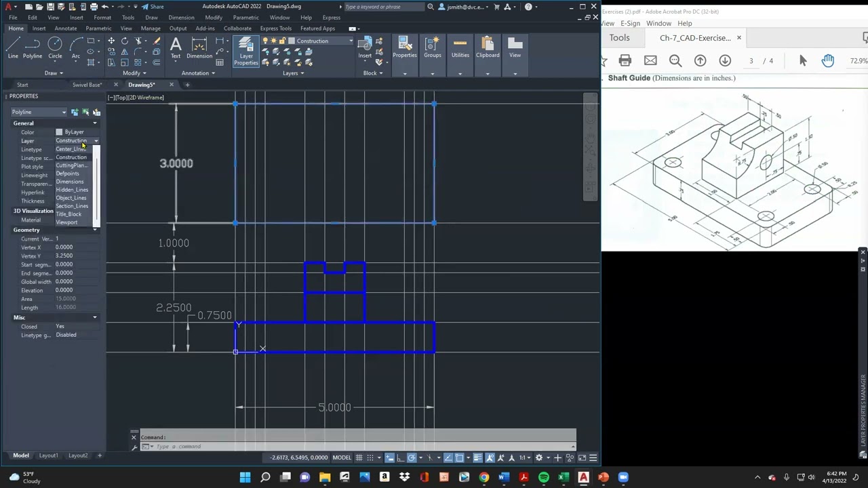Open Layer Properties manager
This screenshot has height=488, width=868.
tap(245, 51)
